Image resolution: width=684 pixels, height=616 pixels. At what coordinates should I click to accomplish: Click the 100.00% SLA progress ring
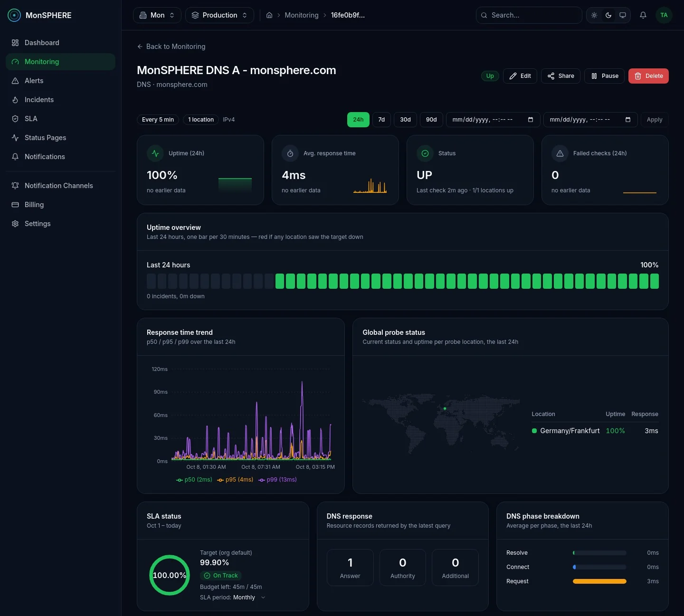click(170, 575)
